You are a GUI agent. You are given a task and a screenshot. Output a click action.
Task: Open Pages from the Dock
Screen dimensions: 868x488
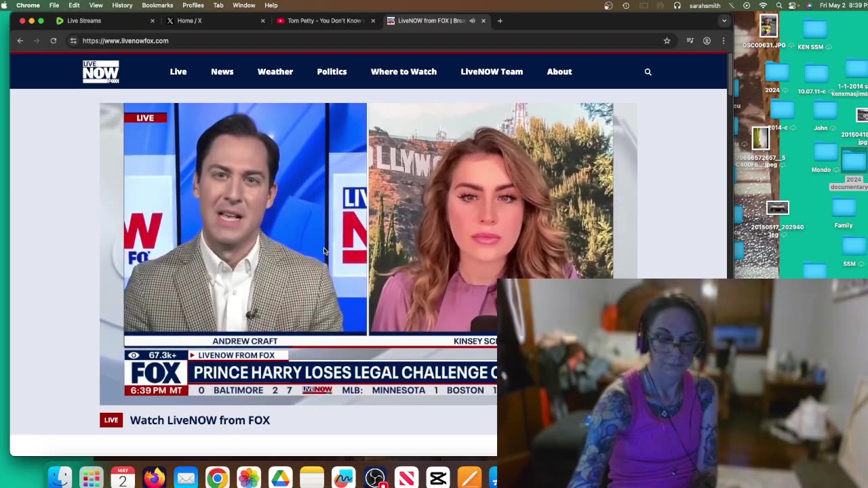click(x=469, y=478)
